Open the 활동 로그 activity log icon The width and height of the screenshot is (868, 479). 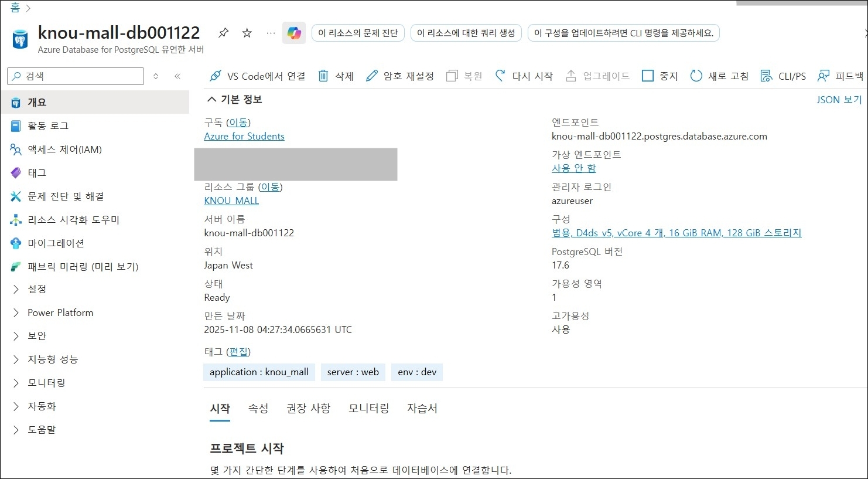coord(16,126)
